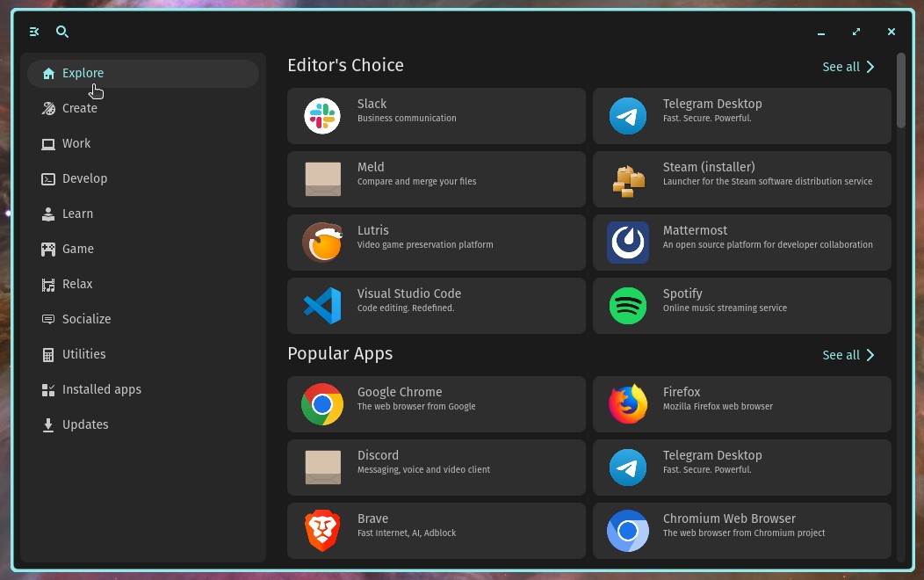Open the Meld app name
This screenshot has height=580, width=924.
tap(371, 167)
